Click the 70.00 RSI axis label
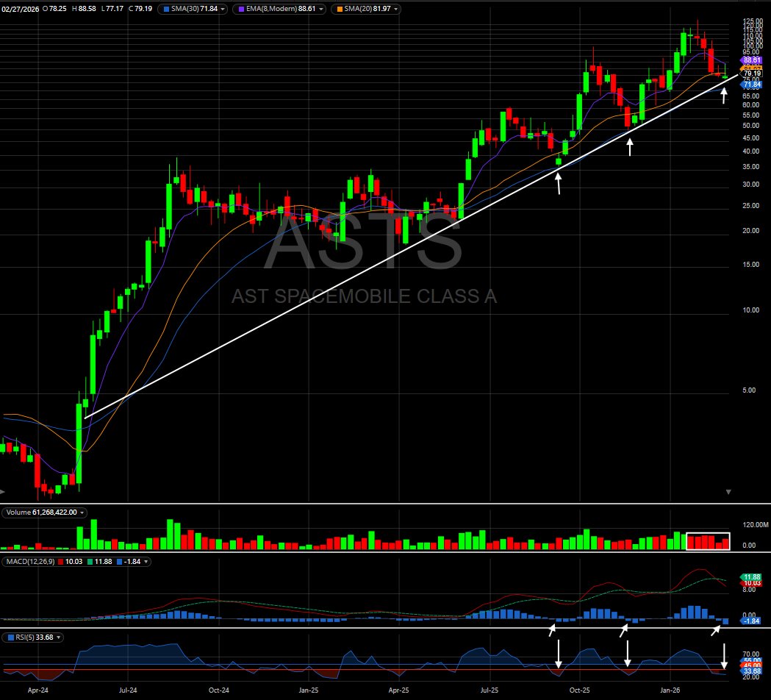Image resolution: width=771 pixels, height=700 pixels. point(751,654)
